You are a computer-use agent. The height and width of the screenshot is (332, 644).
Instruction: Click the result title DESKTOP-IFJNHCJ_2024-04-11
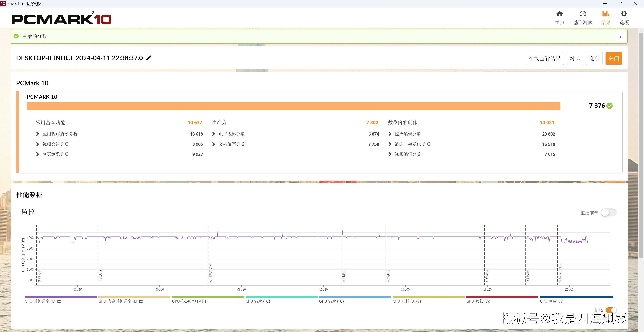click(x=79, y=58)
